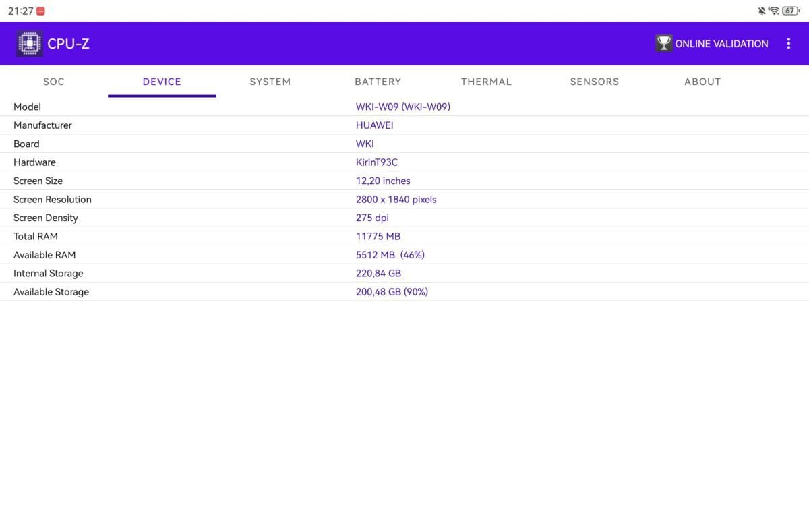Select the Manufacturer label
809x532 pixels.
tap(42, 125)
